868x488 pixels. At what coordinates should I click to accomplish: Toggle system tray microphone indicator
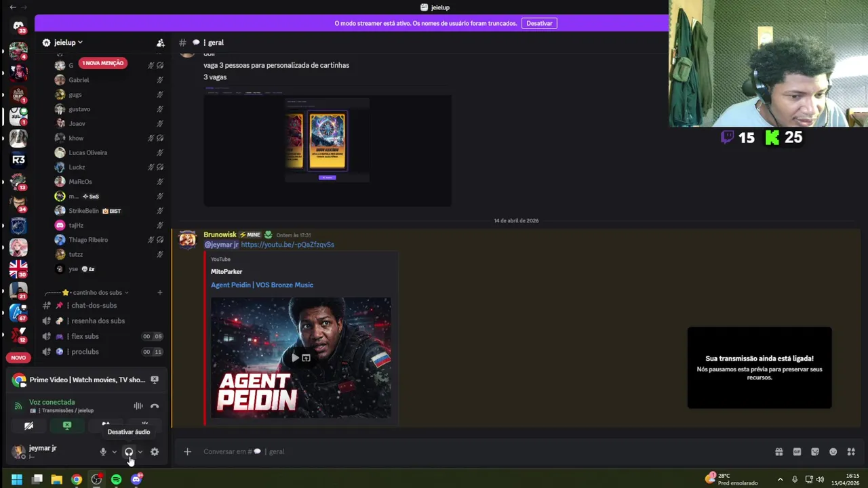coord(795,479)
